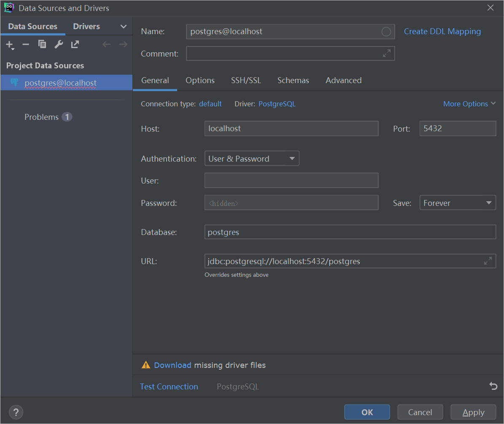Open the SSH/SSL tab
The height and width of the screenshot is (424, 504).
(246, 81)
